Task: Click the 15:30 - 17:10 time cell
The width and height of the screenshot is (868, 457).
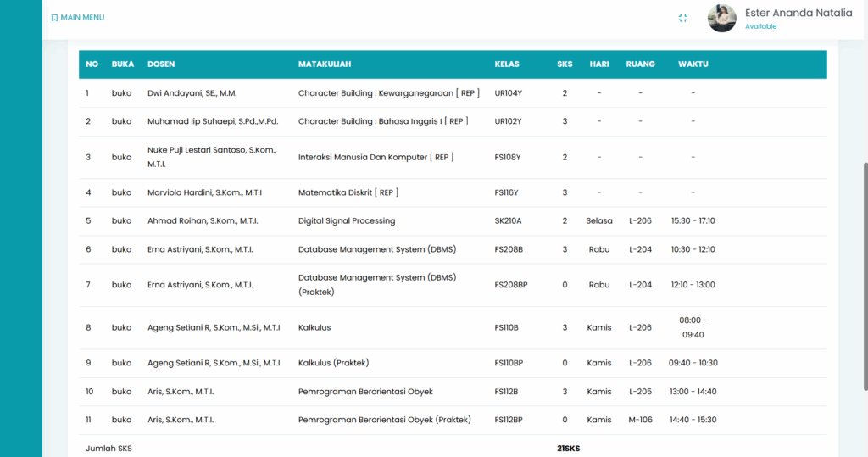Action: 693,221
